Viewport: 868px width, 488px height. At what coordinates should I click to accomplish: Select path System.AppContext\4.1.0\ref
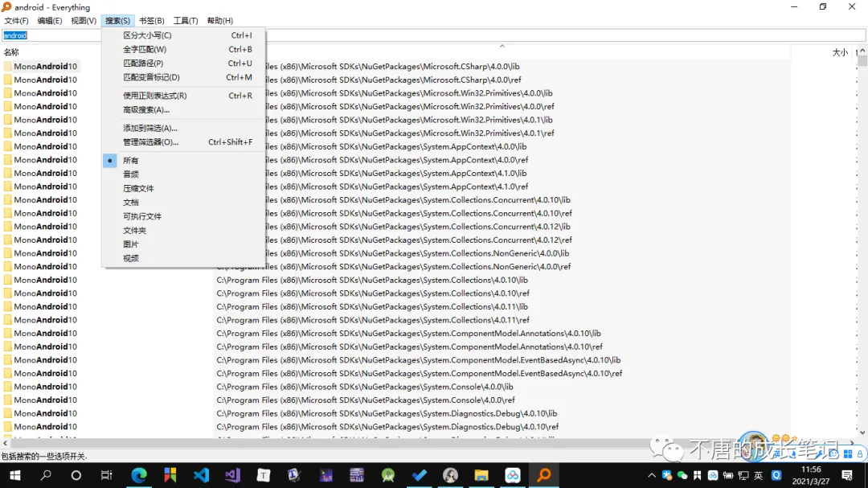pyautogui.click(x=396, y=187)
